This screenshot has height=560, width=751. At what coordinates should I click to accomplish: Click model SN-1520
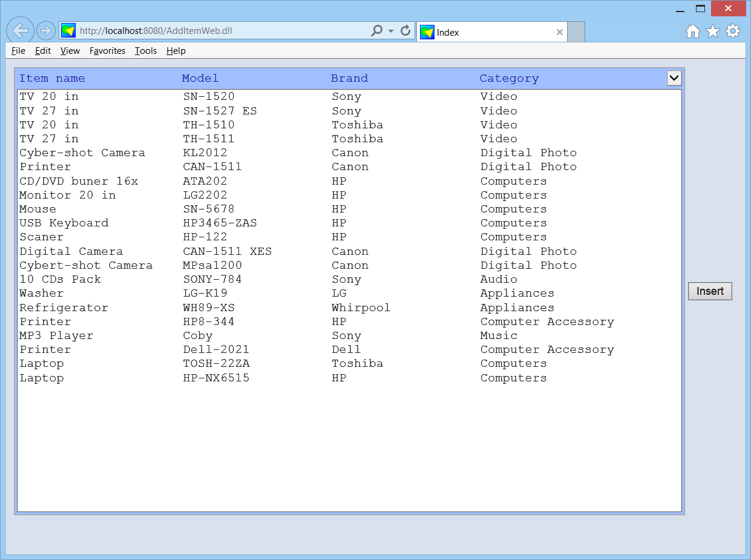click(209, 96)
